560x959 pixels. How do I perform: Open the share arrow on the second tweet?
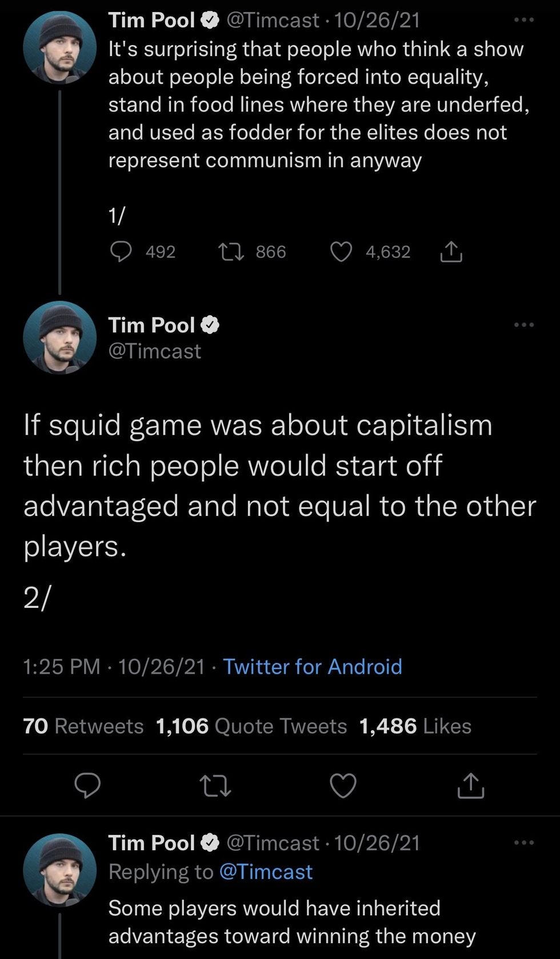pos(470,786)
